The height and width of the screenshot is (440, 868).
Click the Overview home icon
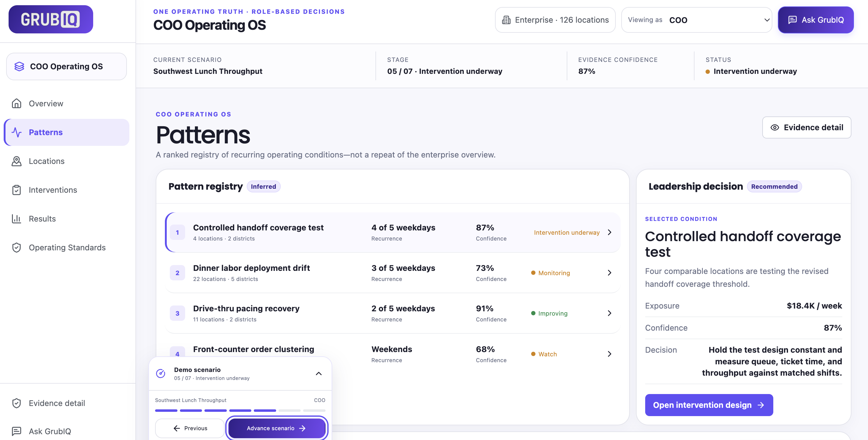tap(17, 104)
